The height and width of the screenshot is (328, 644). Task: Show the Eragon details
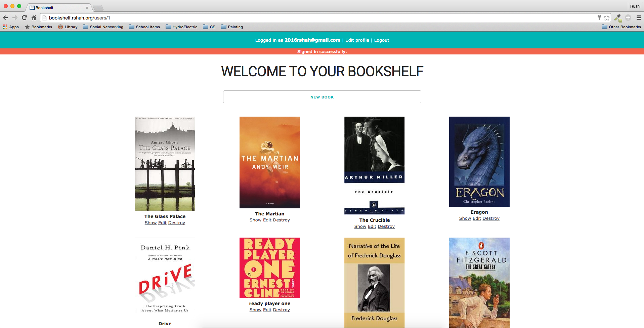[465, 218]
